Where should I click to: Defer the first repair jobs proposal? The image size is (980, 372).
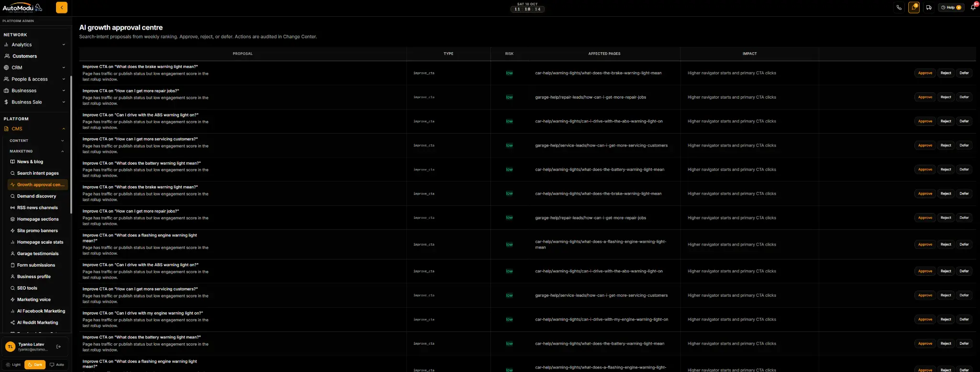tap(964, 97)
